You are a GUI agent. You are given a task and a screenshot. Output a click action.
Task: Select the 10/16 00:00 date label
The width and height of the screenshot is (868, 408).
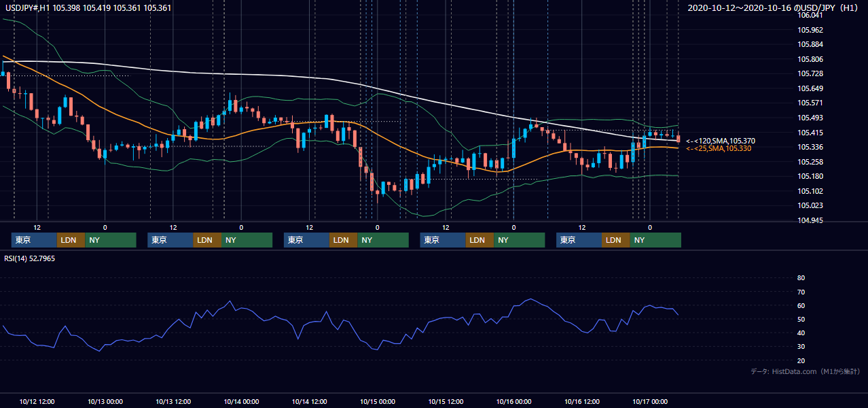tap(513, 401)
